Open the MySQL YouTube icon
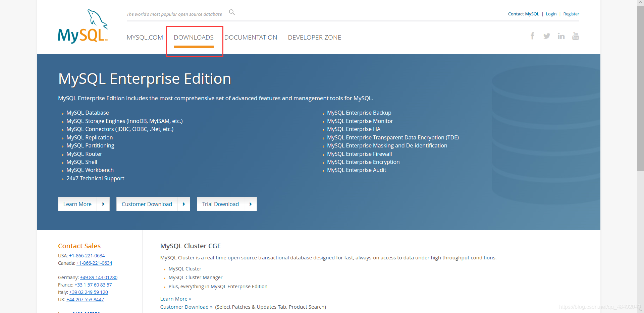 click(576, 36)
